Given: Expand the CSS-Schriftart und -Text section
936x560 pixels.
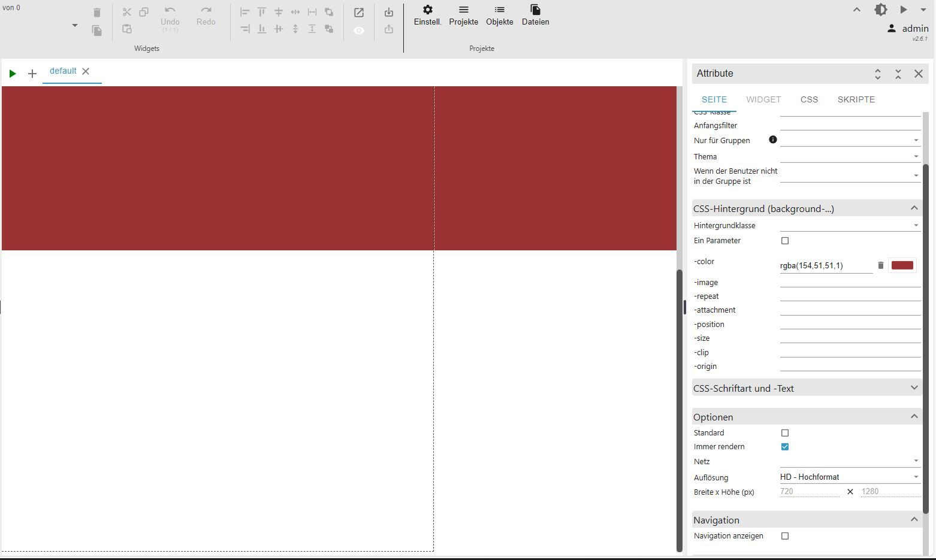Looking at the screenshot, I should tap(807, 388).
